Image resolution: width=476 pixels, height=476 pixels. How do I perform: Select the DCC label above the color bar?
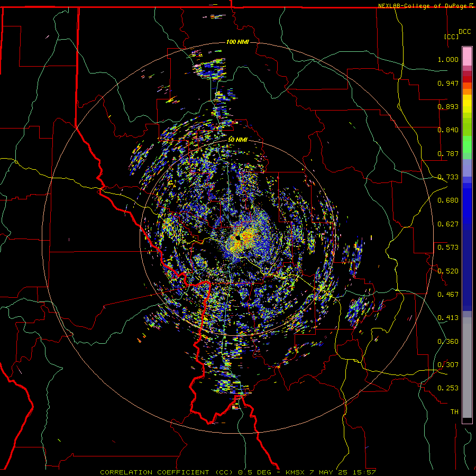[464, 32]
